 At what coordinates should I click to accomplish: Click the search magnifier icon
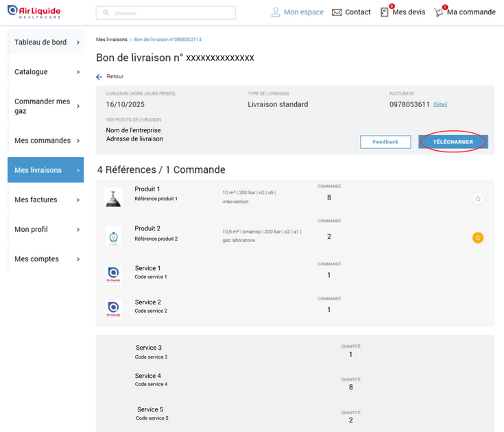(x=106, y=12)
